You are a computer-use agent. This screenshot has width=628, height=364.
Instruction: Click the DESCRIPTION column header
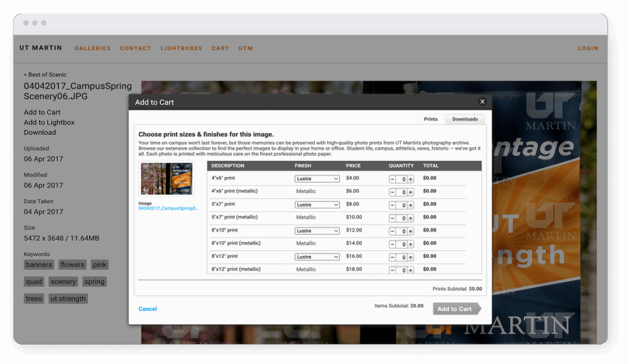tap(227, 166)
